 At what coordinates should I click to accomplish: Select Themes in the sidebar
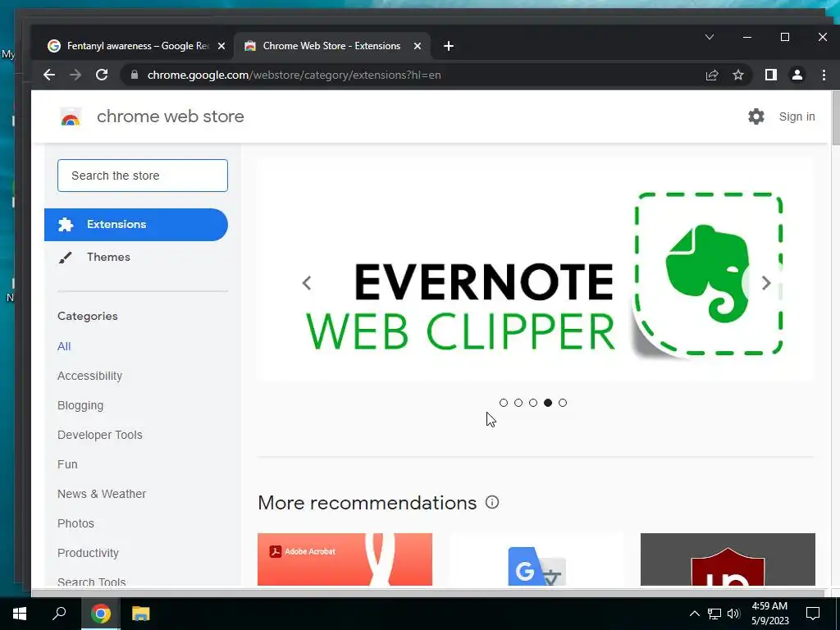(108, 257)
